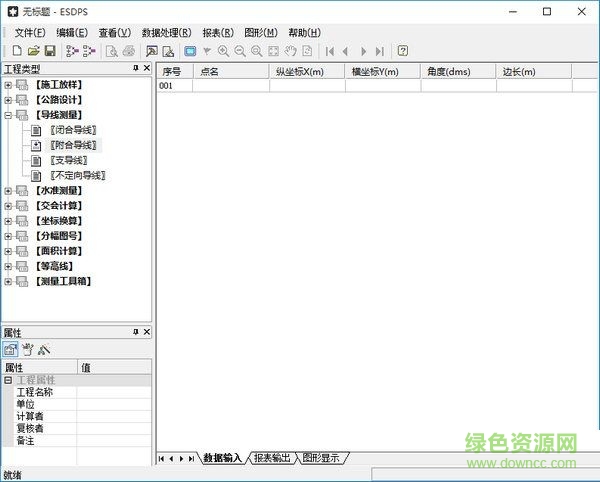Screen dimensions: 600x482
Task: Open the 数据处理(R) menu
Action: (166, 33)
